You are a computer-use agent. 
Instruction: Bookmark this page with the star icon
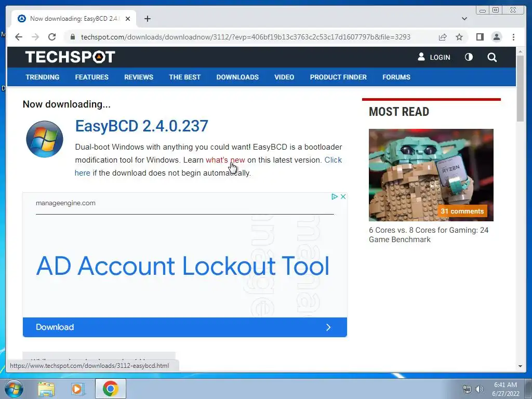point(459,37)
